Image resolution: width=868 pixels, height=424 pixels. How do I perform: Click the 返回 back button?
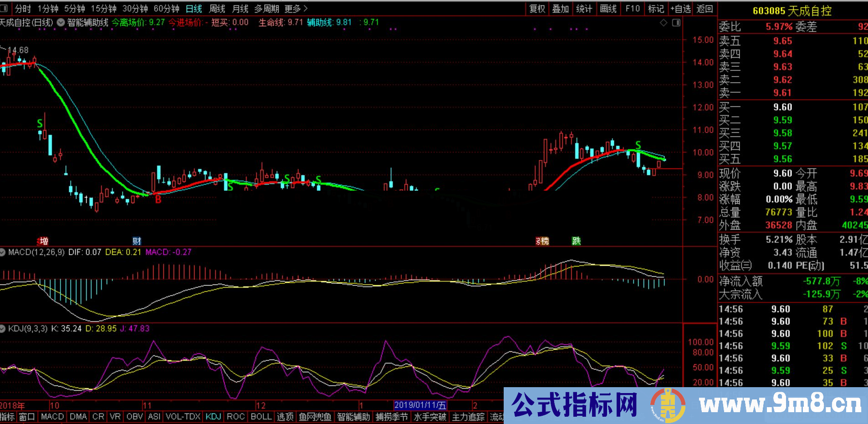(x=705, y=9)
